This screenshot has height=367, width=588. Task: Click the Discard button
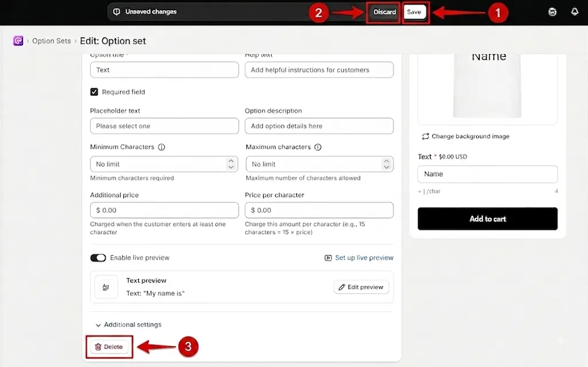pos(384,12)
